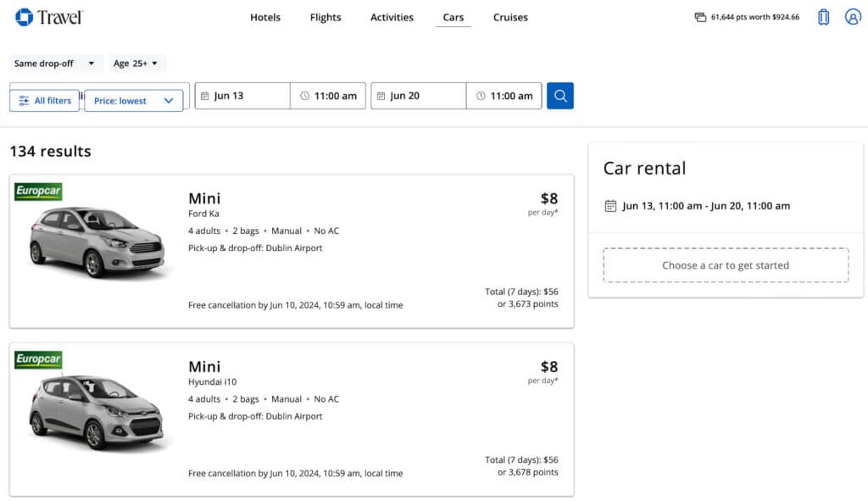Image resolution: width=868 pixels, height=501 pixels.
Task: Click the calendar icon beside Jun 13
Action: (204, 96)
